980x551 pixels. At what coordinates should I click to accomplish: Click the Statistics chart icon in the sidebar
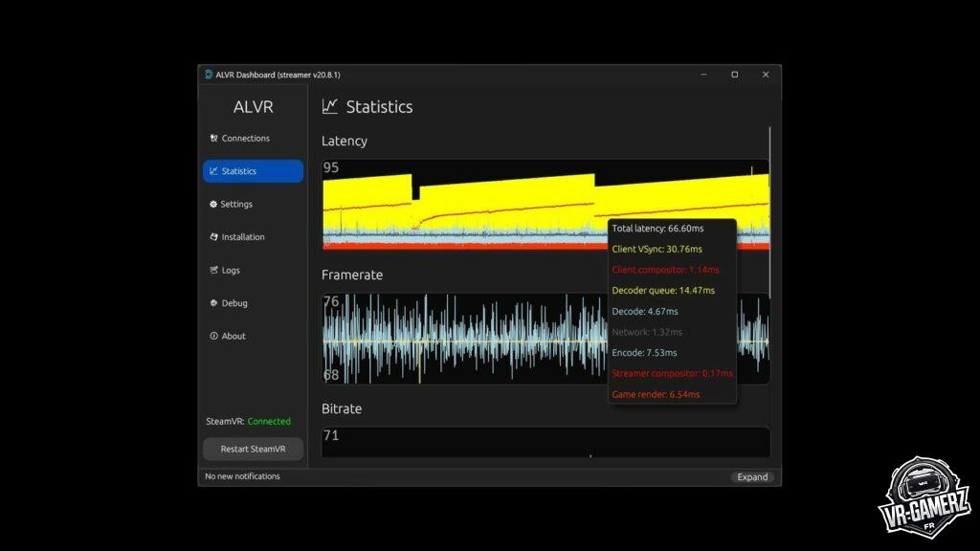(x=213, y=171)
